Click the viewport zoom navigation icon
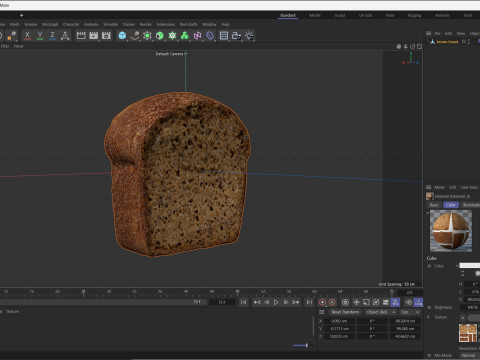 406,46
